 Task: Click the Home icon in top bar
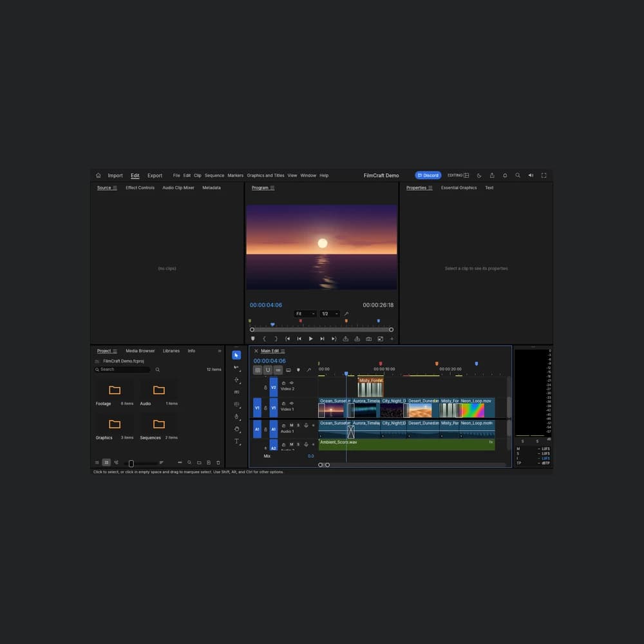[98, 175]
